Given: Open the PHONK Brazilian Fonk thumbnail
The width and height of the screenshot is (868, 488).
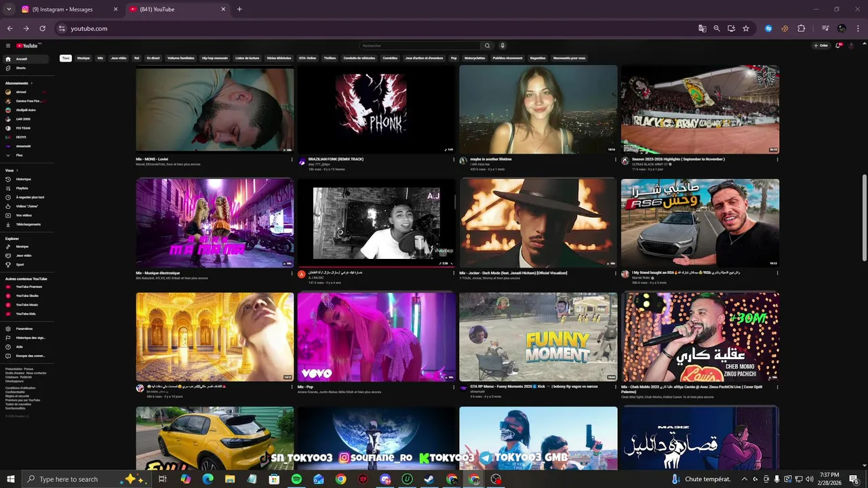Looking at the screenshot, I should pyautogui.click(x=376, y=110).
